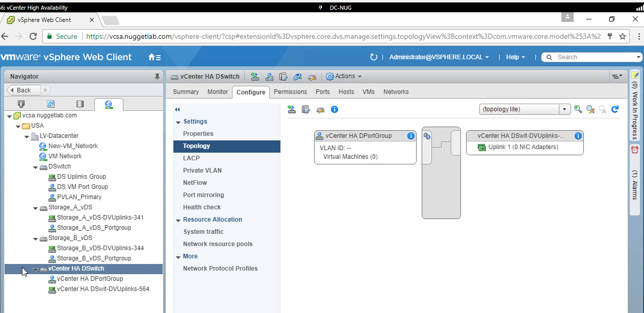
Task: Click the Search input field
Action: [x=594, y=57]
